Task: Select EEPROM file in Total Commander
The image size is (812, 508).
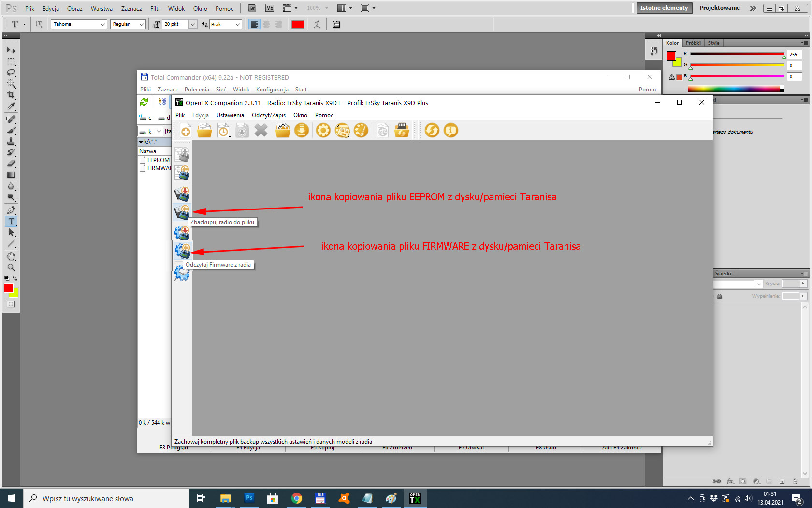Action: point(154,160)
